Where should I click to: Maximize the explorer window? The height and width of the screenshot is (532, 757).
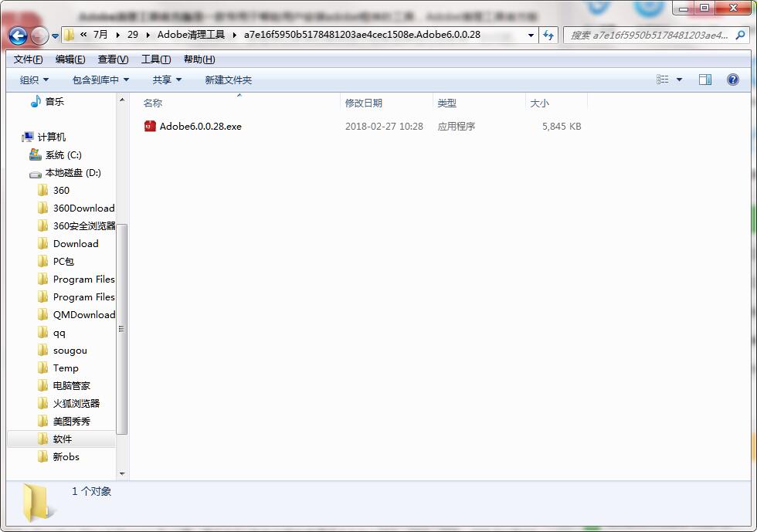click(704, 8)
